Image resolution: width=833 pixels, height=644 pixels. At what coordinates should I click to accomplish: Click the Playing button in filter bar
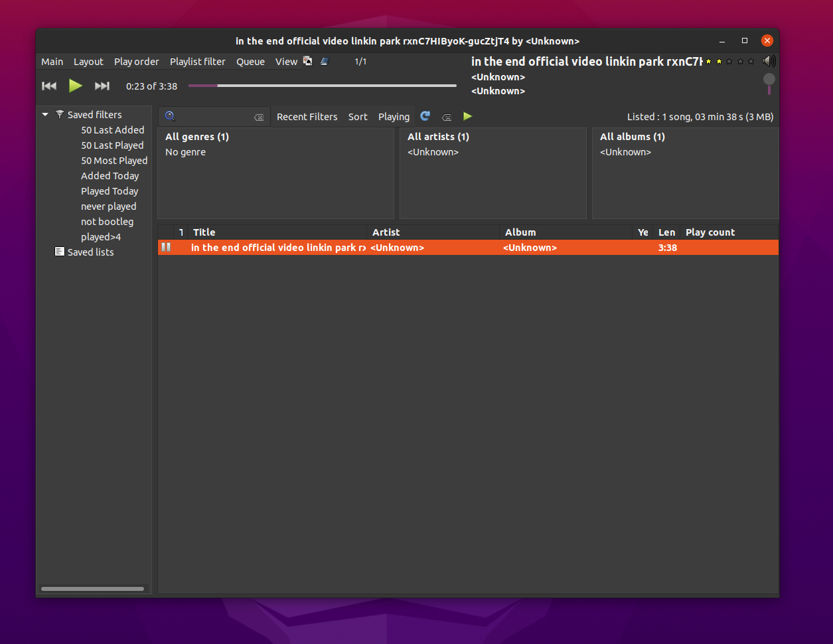394,117
